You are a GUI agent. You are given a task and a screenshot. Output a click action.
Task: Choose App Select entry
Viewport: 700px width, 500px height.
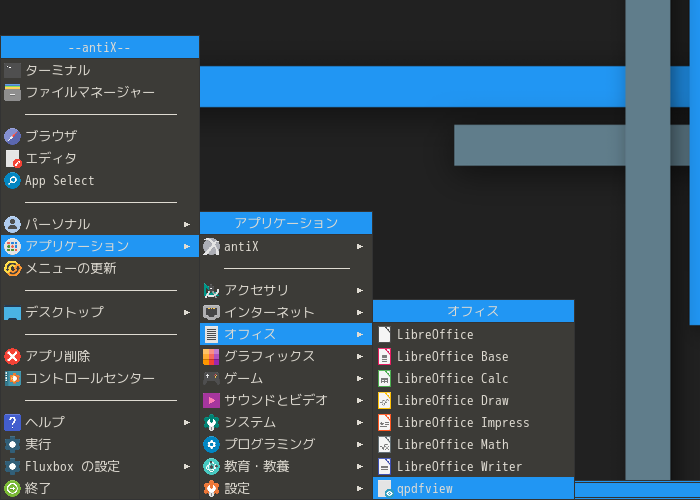point(100,180)
